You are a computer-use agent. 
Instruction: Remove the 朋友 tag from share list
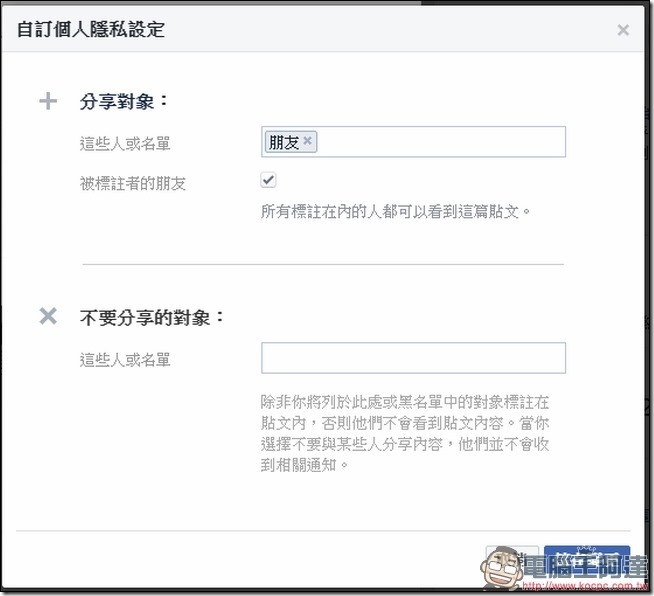point(307,141)
